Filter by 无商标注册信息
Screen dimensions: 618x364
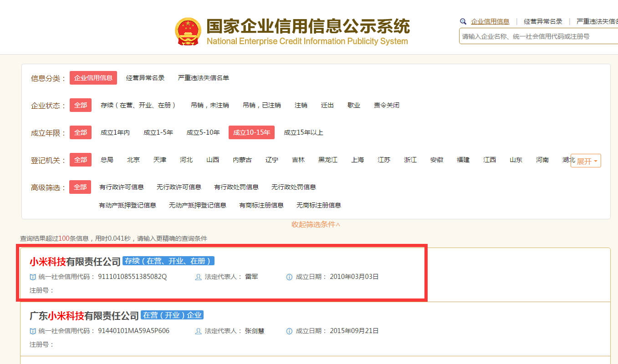[319, 205]
